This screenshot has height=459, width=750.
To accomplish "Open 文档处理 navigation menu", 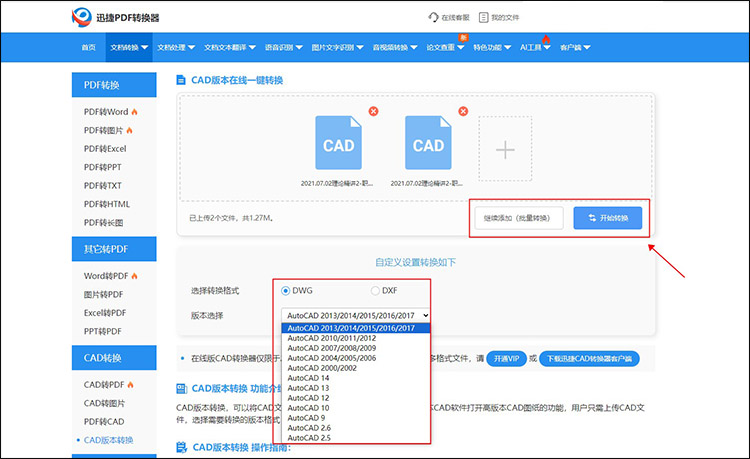I will 176,47.
